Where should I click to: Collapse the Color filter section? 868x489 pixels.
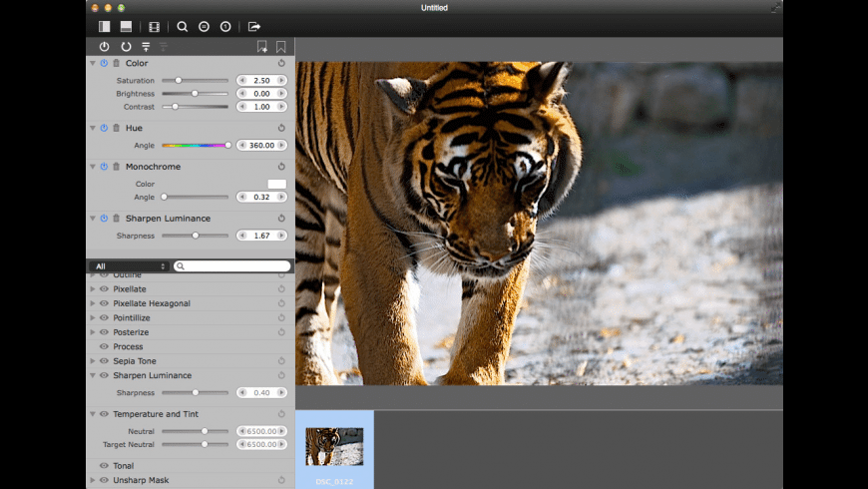(x=93, y=63)
